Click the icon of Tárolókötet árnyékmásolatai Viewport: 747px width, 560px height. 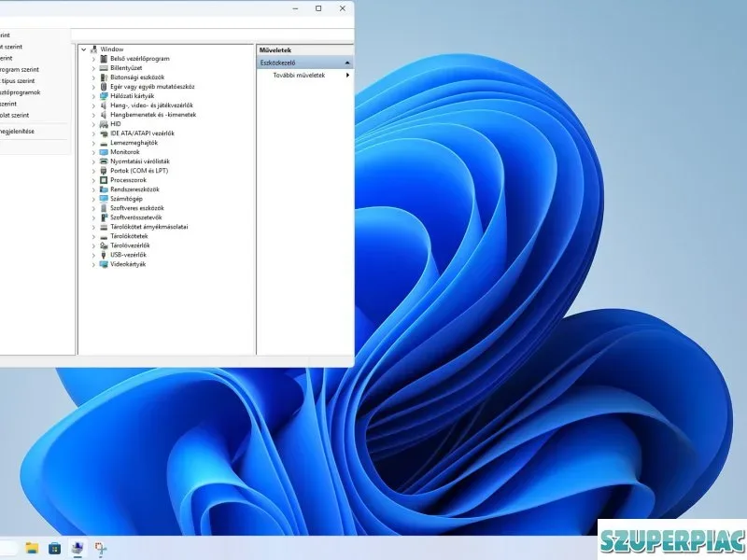tap(104, 227)
